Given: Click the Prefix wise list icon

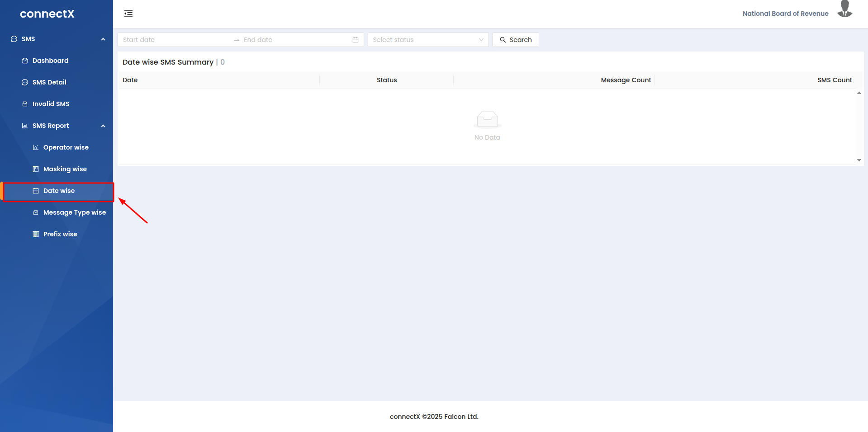Looking at the screenshot, I should 36,234.
